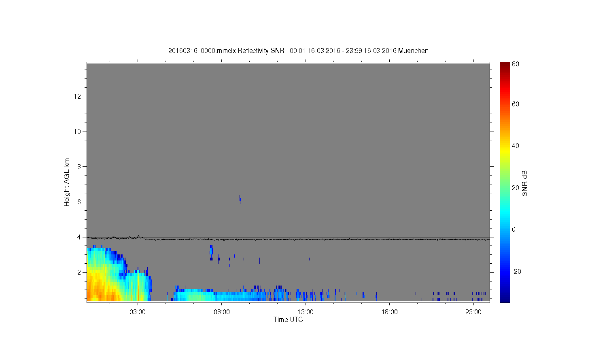
Task: Click the height tick label 4
Action: pos(80,237)
